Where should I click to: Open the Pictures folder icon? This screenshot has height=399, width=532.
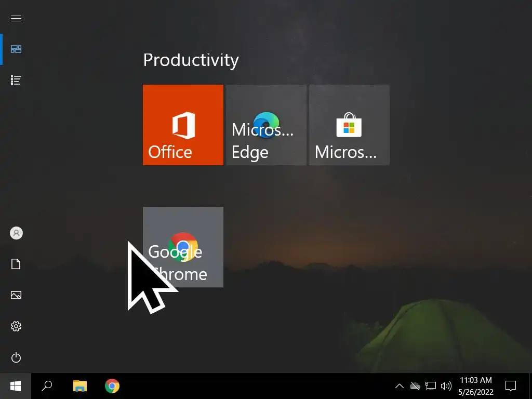16,295
